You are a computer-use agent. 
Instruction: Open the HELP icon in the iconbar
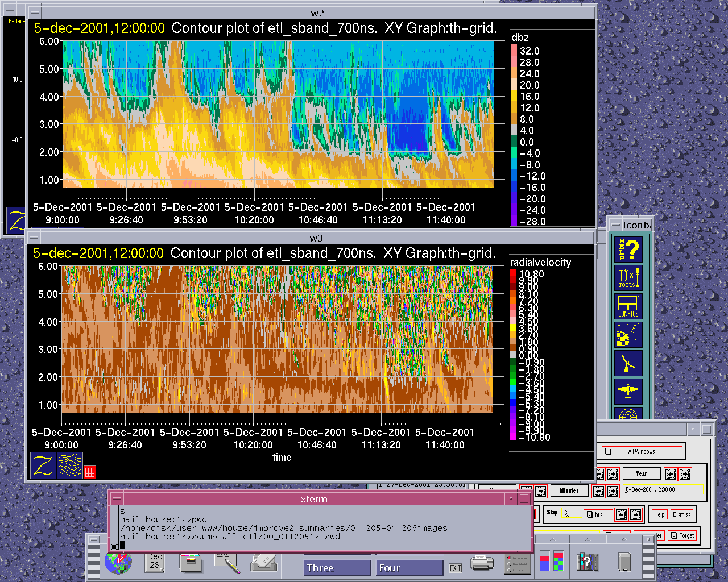click(628, 249)
